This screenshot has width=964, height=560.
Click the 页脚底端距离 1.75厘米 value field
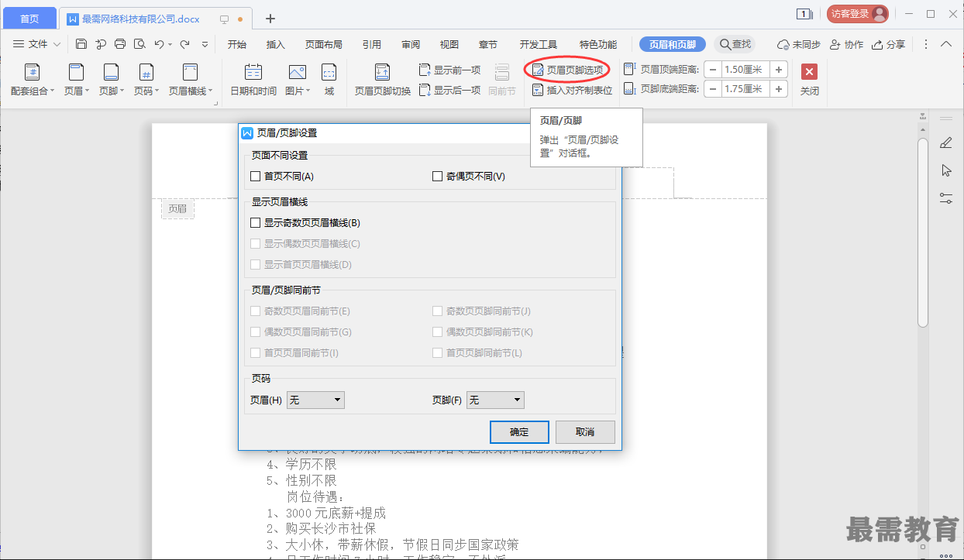[745, 89]
